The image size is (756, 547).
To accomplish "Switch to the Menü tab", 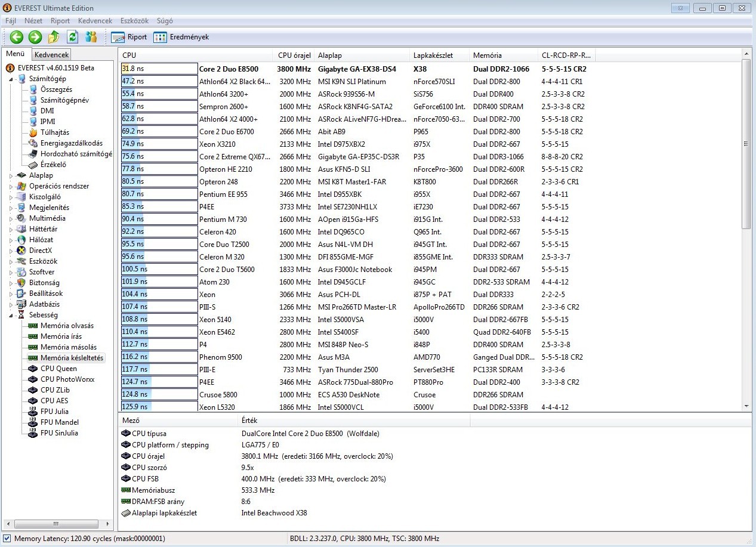I will pos(16,54).
